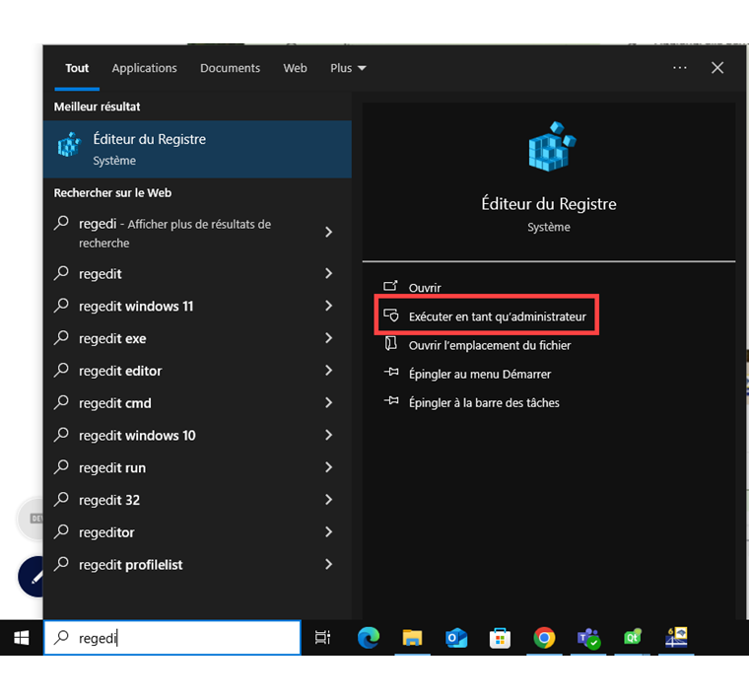Switch to the Web tab
Image resolution: width=749 pixels, height=700 pixels.
(295, 68)
